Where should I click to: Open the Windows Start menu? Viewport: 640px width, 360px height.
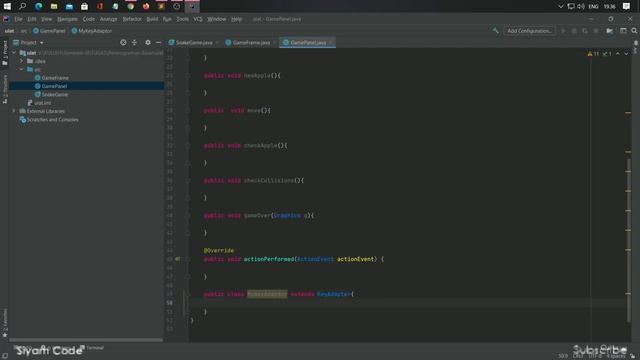[7, 6]
